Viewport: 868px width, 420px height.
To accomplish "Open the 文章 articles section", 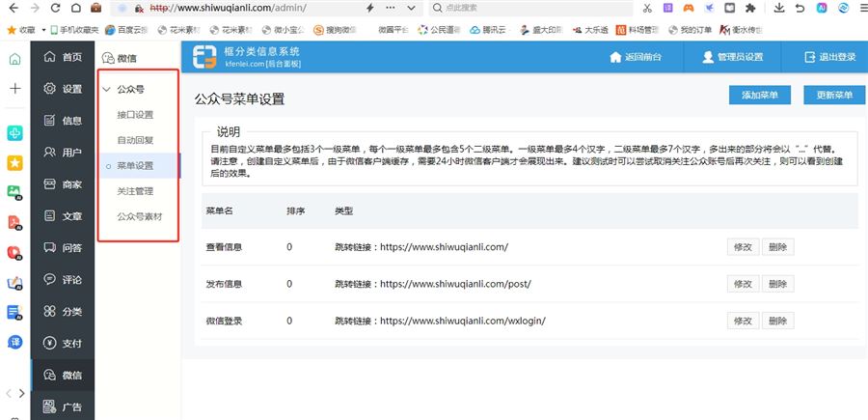I will click(50, 216).
